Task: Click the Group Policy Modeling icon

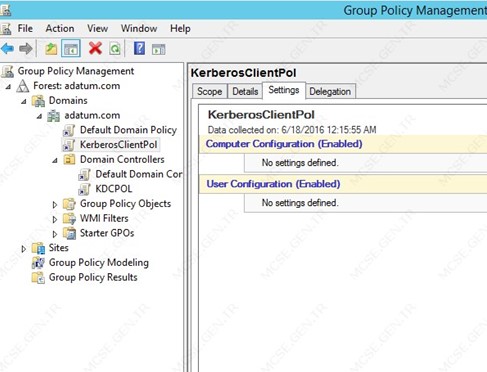Action: point(38,263)
